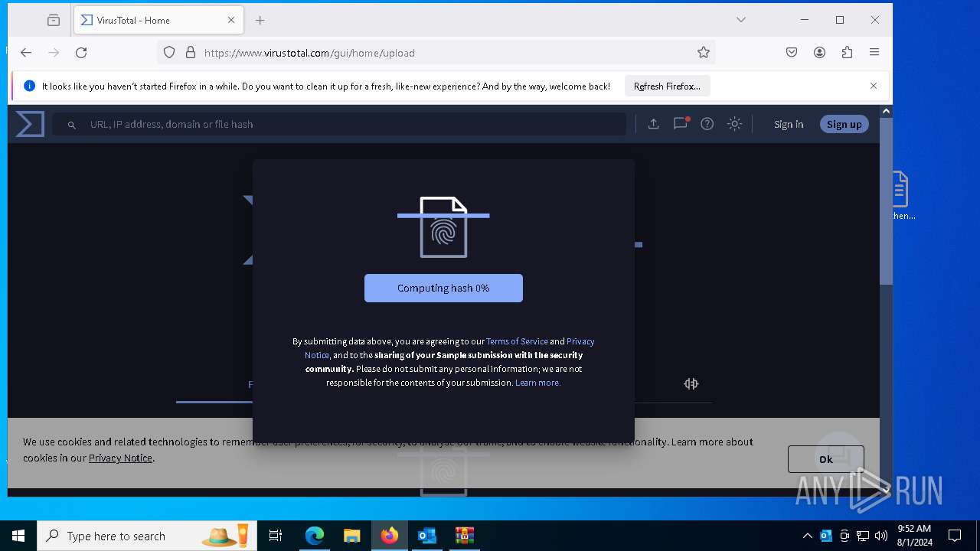Viewport: 980px width, 551px height.
Task: Open the upload file icon in VirusTotal header
Action: point(653,124)
